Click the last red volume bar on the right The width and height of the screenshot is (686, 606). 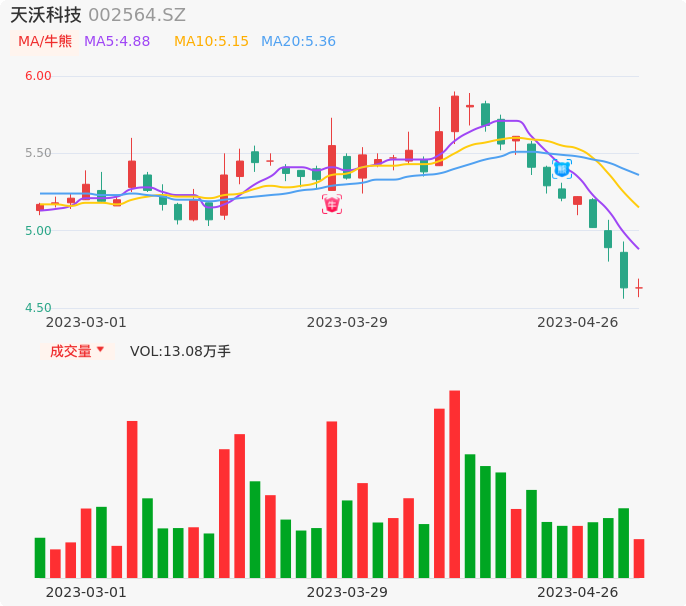639,559
